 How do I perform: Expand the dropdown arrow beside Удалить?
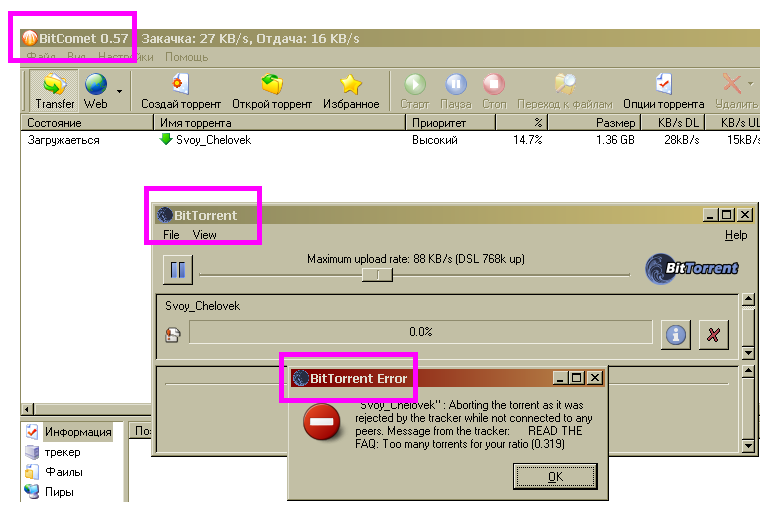pos(750,84)
